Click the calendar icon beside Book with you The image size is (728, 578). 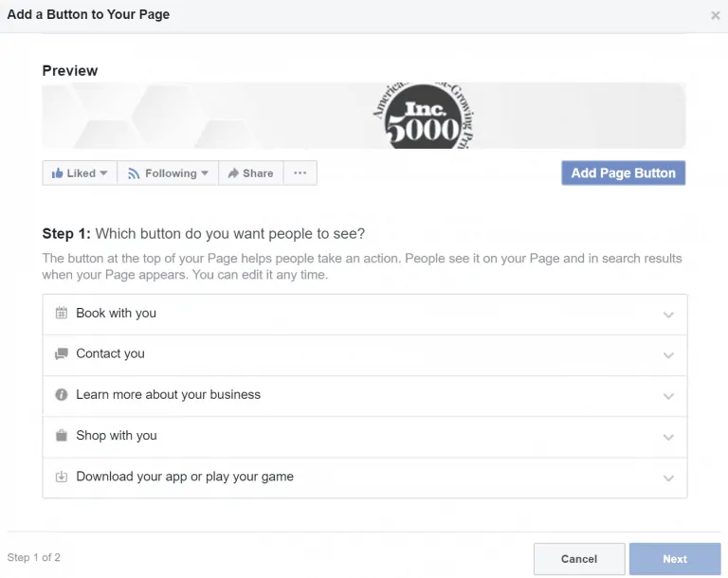tap(62, 314)
